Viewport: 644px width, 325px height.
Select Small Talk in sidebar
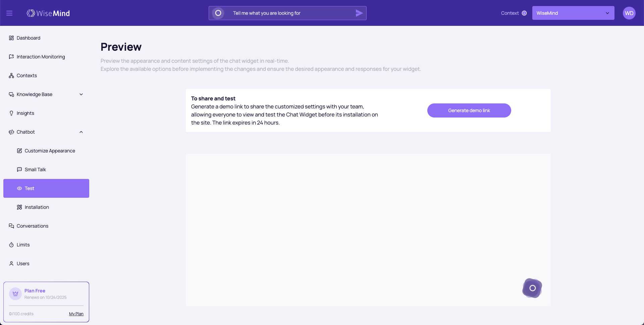[x=35, y=170]
